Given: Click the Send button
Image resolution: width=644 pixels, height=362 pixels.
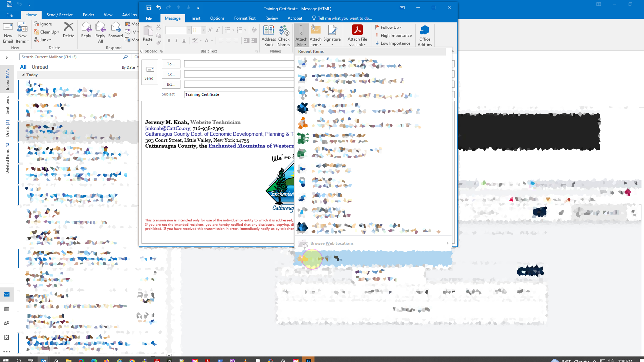Looking at the screenshot, I should 150,72.
